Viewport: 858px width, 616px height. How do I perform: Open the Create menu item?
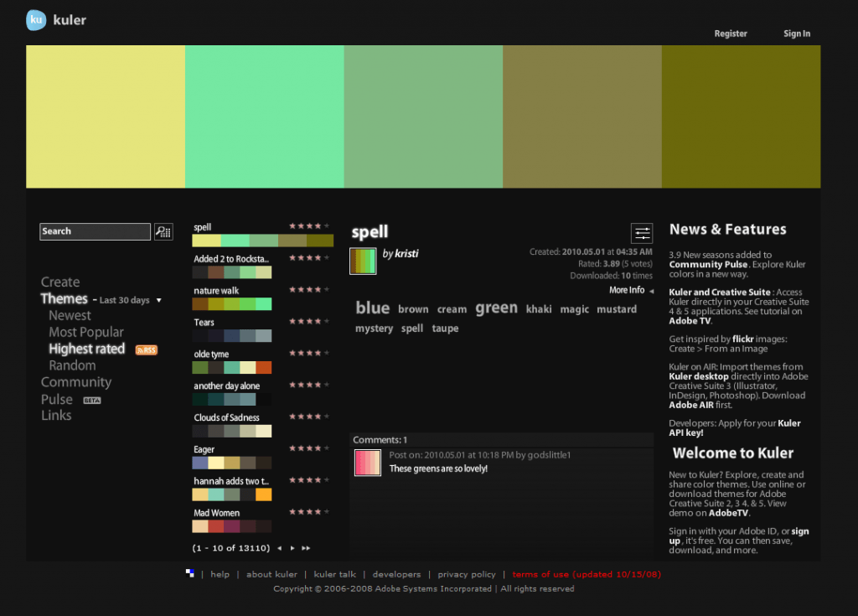(60, 282)
